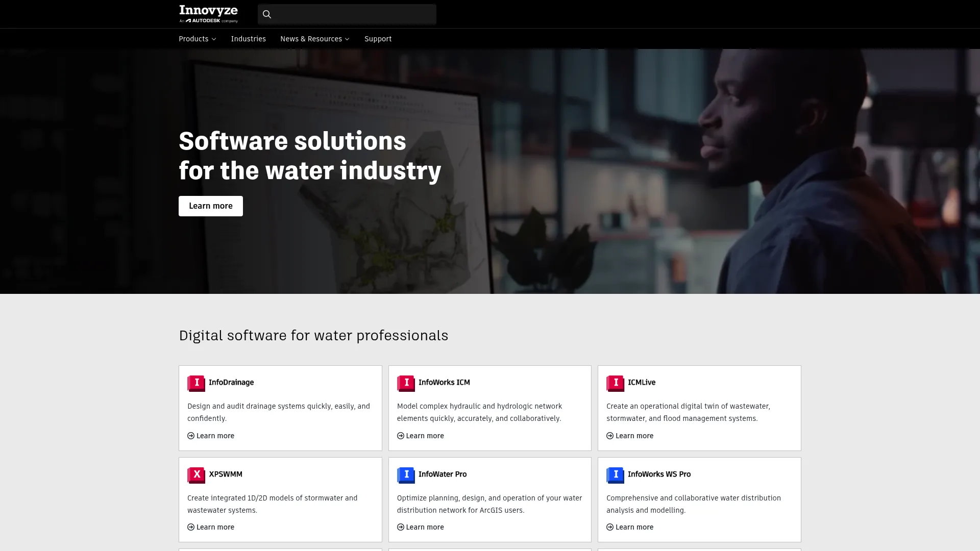Screen dimensions: 980x551
Task: Go to the Support page
Action: point(378,39)
